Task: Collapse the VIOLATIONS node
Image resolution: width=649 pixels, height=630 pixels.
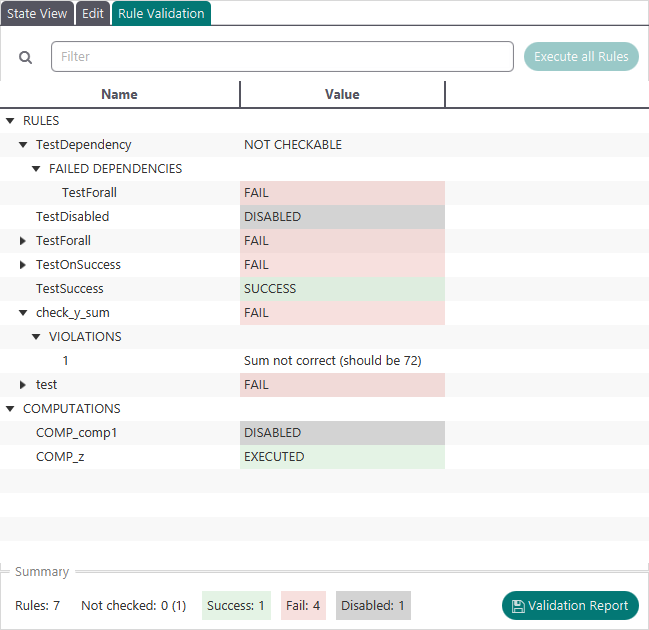Action: 36,337
